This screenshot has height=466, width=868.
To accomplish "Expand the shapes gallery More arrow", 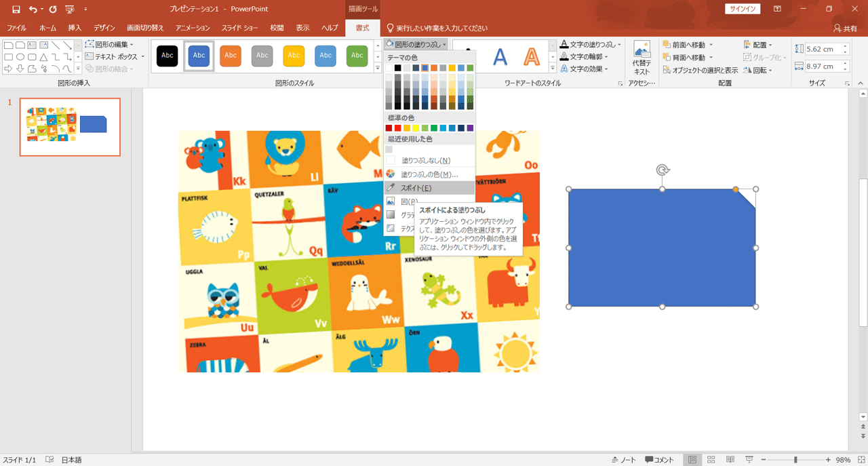I will coord(78,69).
